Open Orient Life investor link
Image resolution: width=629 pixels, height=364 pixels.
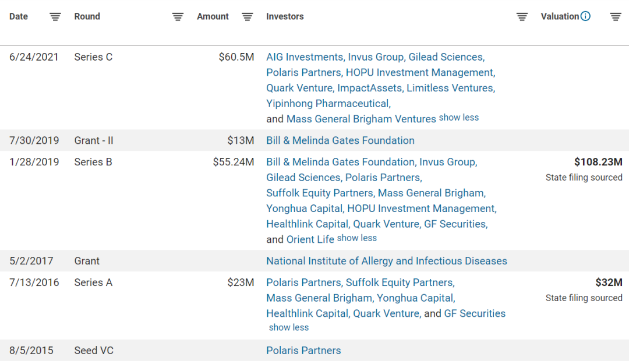click(x=310, y=239)
